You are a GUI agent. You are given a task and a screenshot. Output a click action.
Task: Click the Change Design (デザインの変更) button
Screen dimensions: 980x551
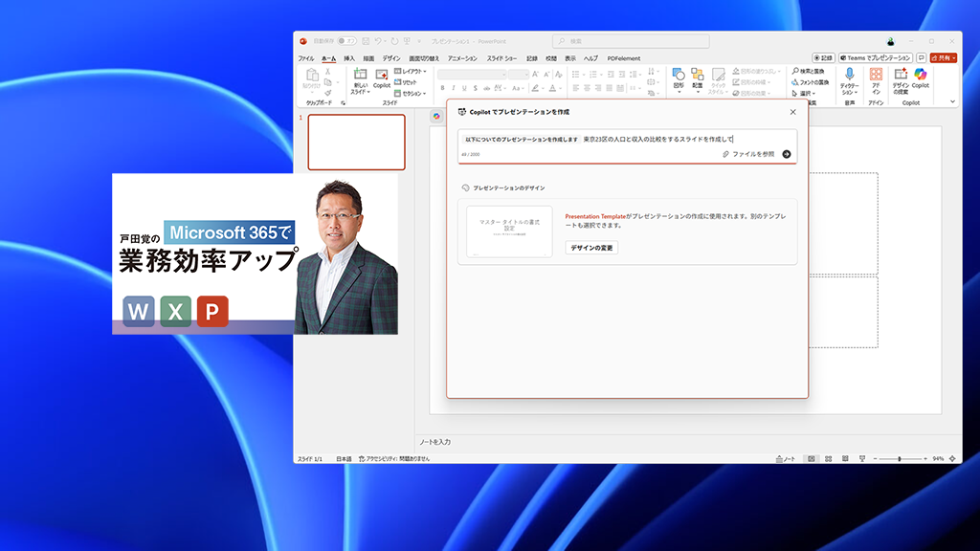(591, 248)
